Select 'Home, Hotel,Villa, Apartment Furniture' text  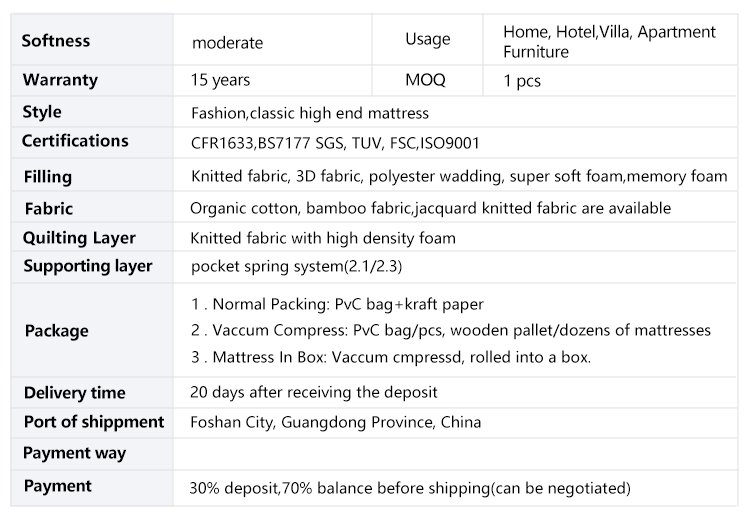point(609,41)
